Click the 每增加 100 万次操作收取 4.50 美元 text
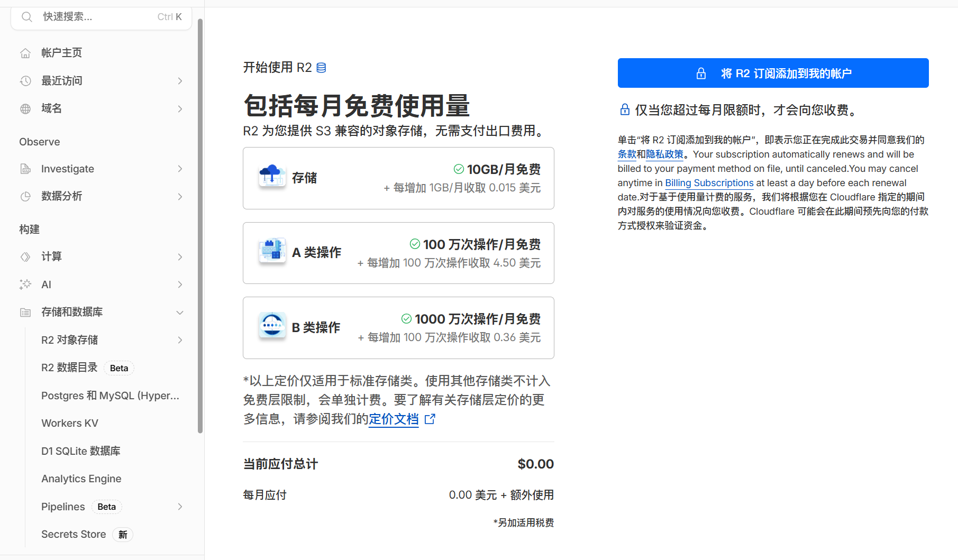This screenshot has width=958, height=560. coord(454,263)
